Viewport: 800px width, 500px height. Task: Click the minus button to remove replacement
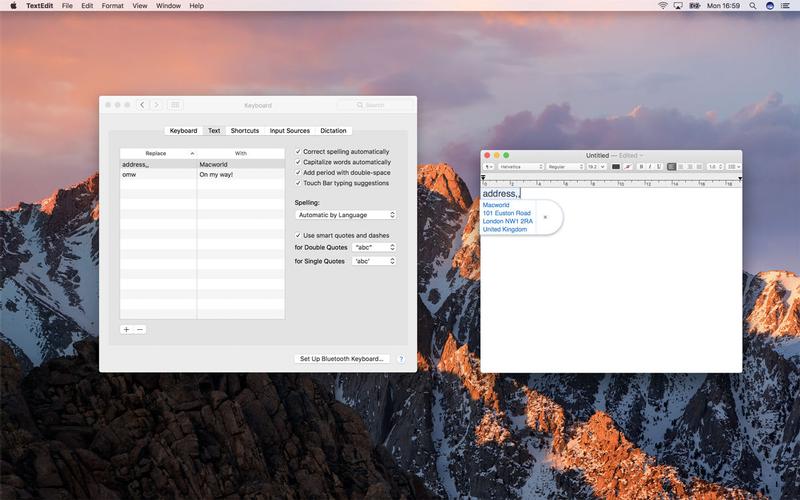(140, 329)
